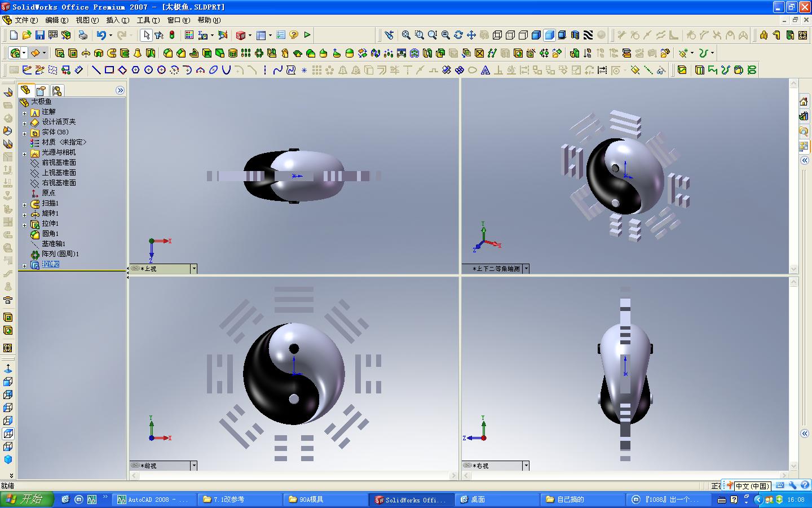Toggle Shaded With Edges display mode
The height and width of the screenshot is (508, 812).
tap(536, 35)
